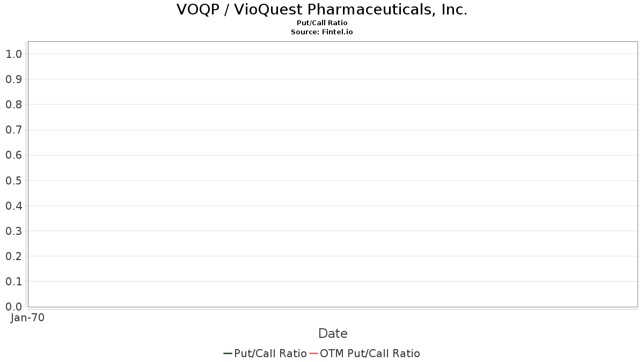Select the 0.8 y-axis tick label
Image resolution: width=644 pixels, height=362 pixels.
coord(13,105)
